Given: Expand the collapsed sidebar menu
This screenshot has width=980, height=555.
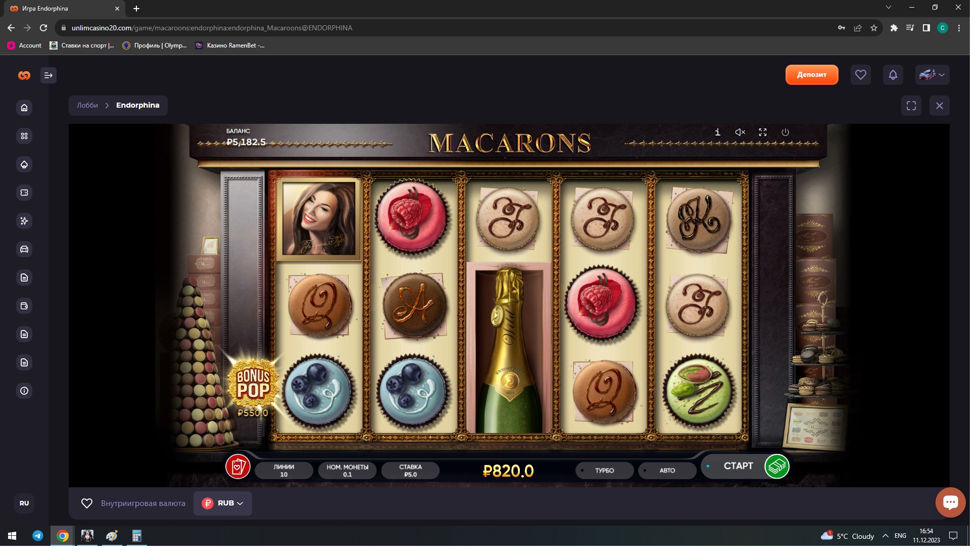Looking at the screenshot, I should (48, 75).
